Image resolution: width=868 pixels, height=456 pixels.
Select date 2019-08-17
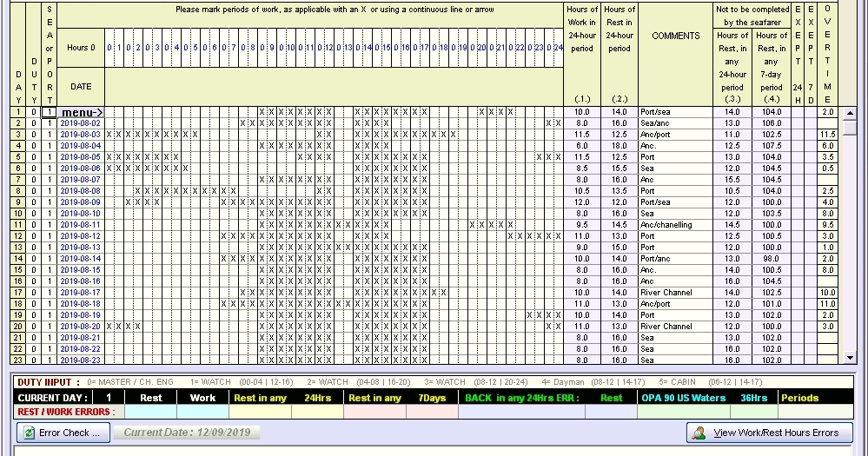81,293
